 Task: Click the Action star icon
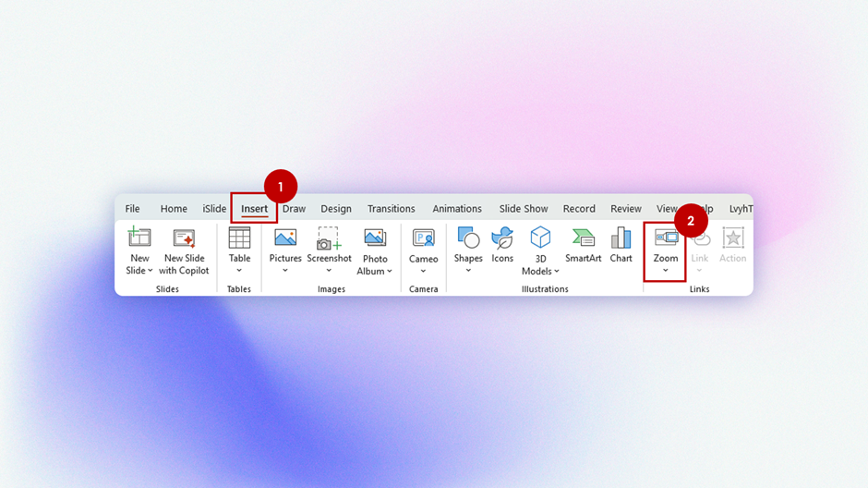[x=733, y=238]
